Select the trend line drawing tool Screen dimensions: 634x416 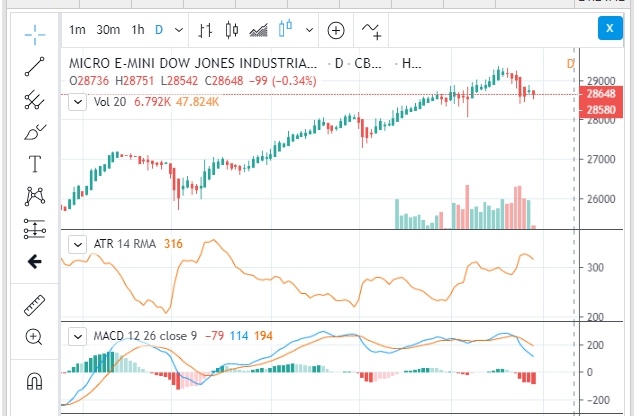35,67
